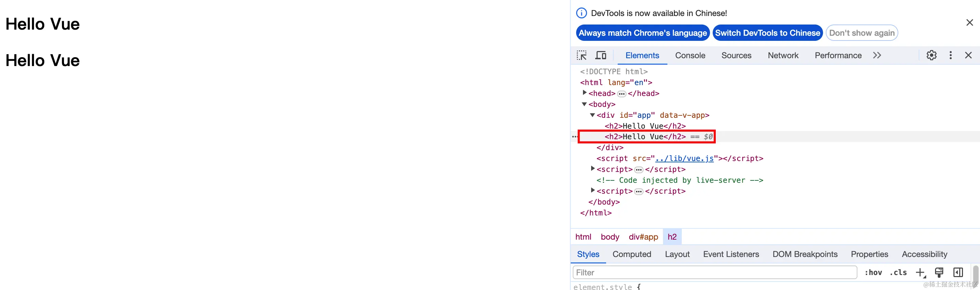Select the Layout subtab
Viewport: 980px width, 290px height.
click(677, 254)
